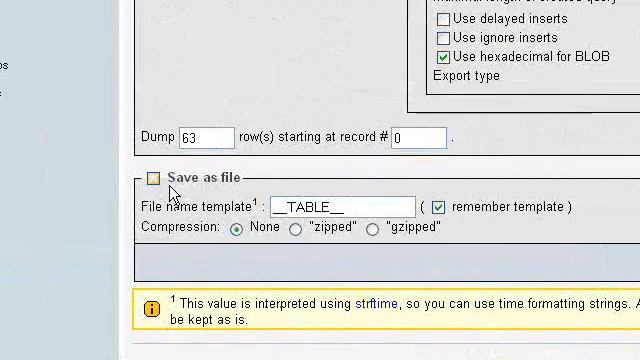Click the "row(s) starting at record #" text
The height and width of the screenshot is (360, 640).
(313, 137)
